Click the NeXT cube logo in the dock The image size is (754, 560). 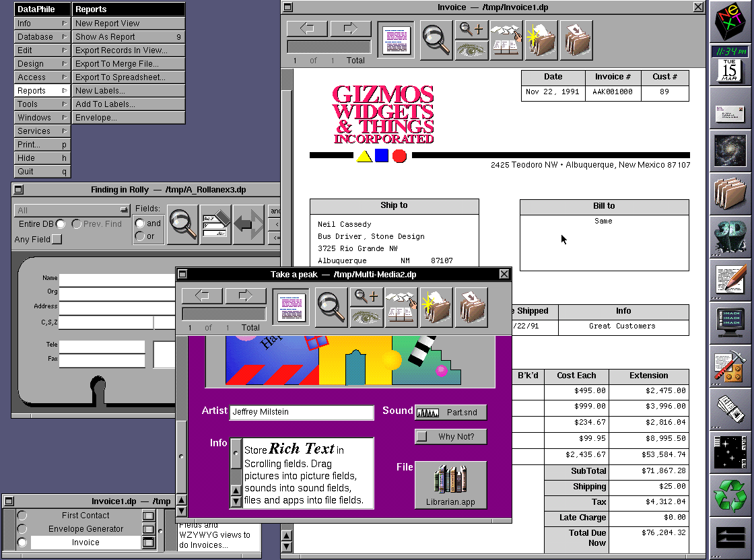(x=730, y=21)
